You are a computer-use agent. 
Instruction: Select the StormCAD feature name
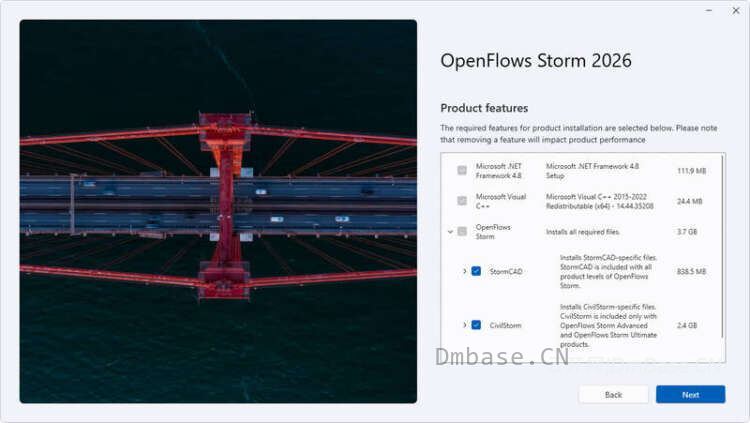click(x=506, y=271)
